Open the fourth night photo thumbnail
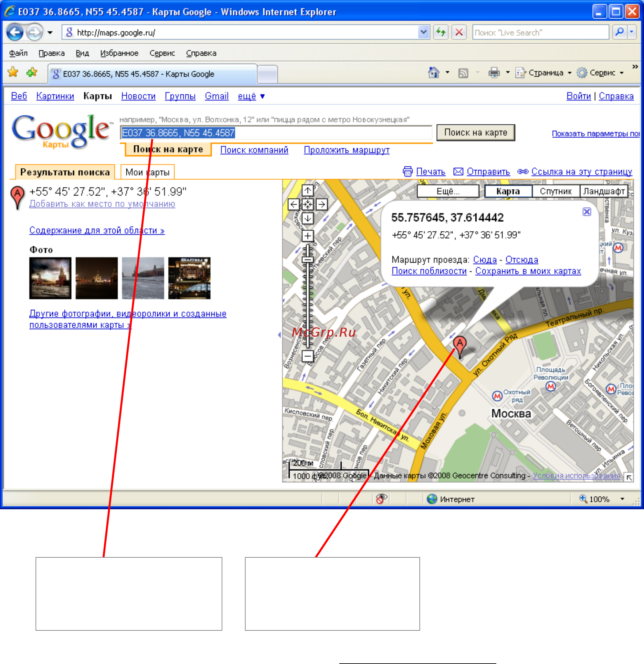 [189, 278]
